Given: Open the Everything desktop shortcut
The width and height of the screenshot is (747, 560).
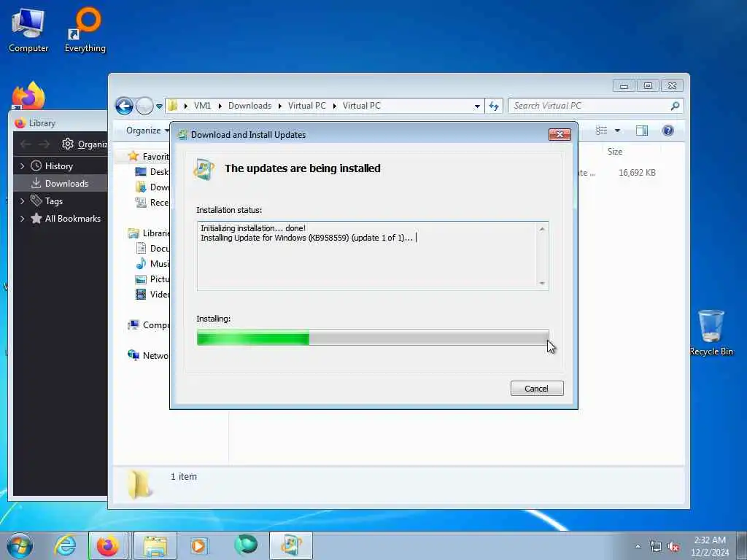Looking at the screenshot, I should click(x=85, y=31).
